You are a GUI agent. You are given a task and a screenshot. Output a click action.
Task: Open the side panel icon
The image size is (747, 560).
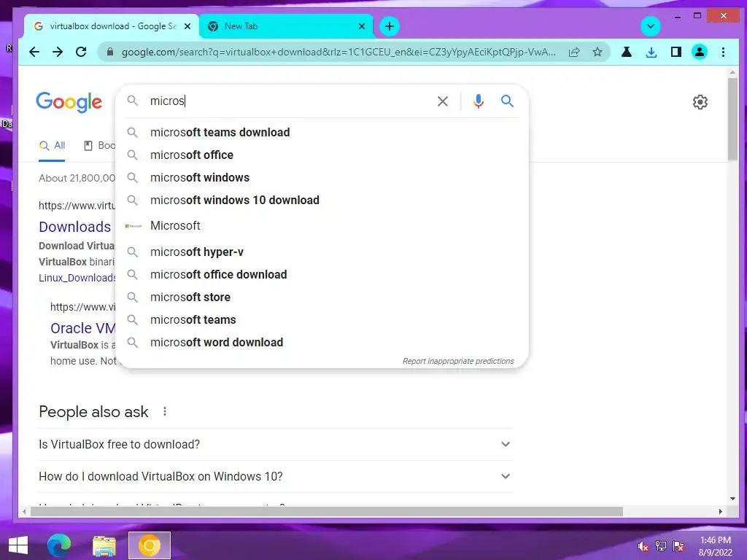676,52
